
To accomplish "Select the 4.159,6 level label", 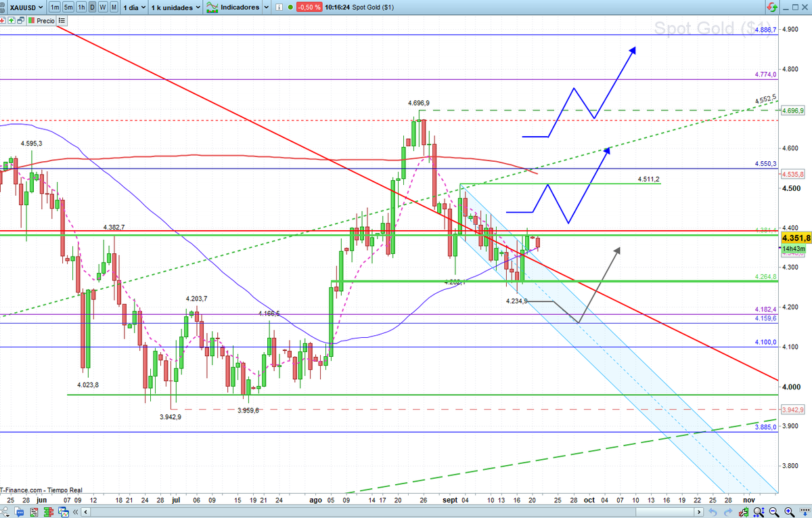I will (x=765, y=318).
